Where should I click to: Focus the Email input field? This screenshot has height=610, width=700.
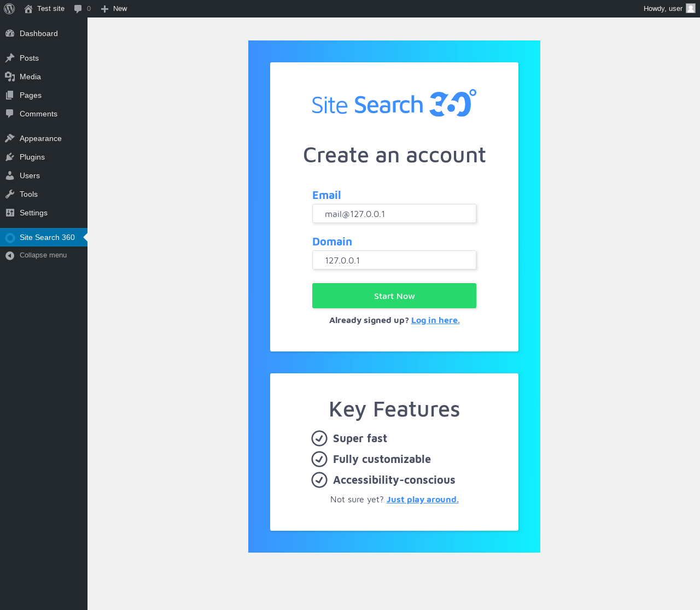click(394, 214)
